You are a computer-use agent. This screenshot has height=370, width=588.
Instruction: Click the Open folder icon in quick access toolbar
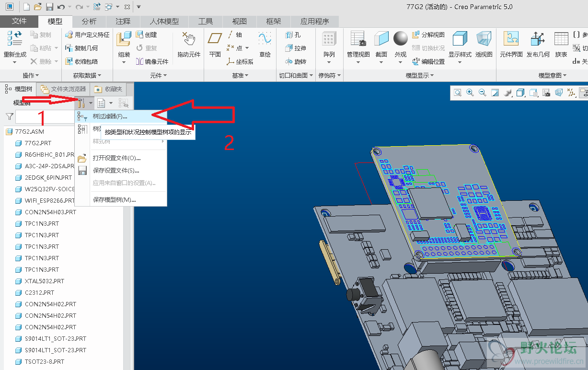[x=38, y=7]
